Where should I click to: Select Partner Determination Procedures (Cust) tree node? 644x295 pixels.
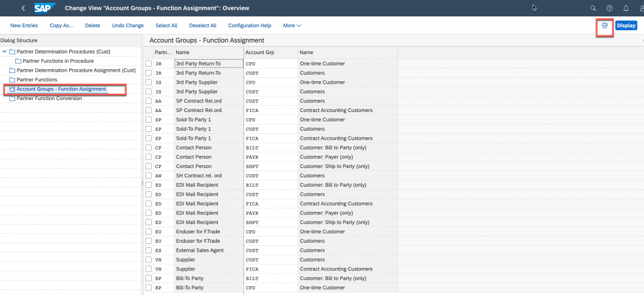click(x=64, y=52)
